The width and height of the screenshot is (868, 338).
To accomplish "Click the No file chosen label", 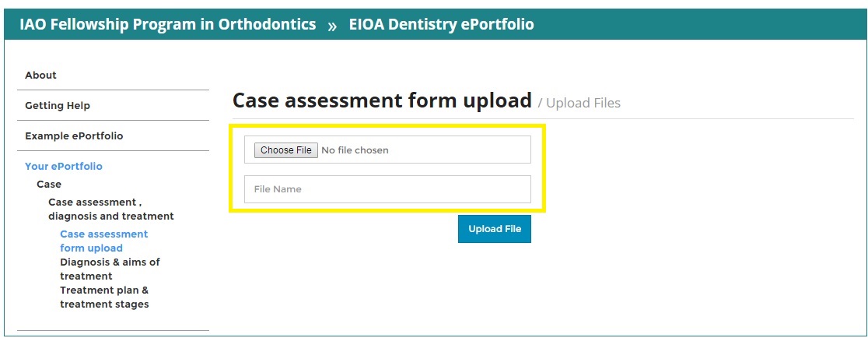I will click(355, 150).
